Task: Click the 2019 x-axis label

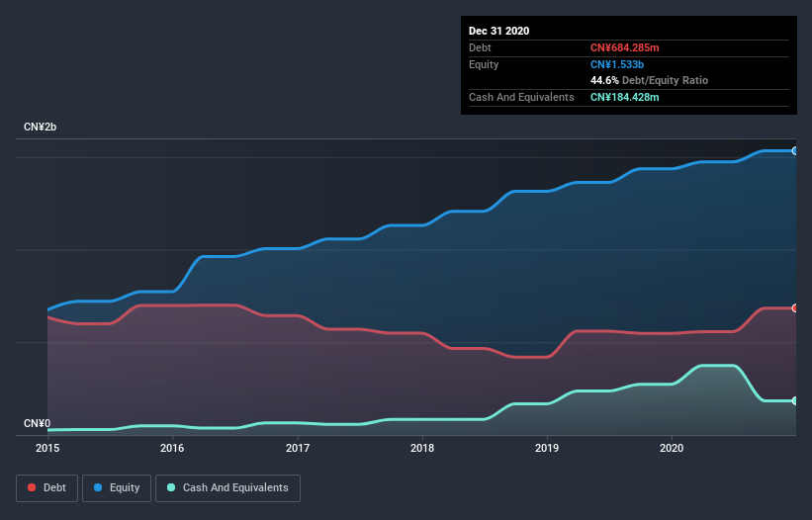Action: pos(547,448)
